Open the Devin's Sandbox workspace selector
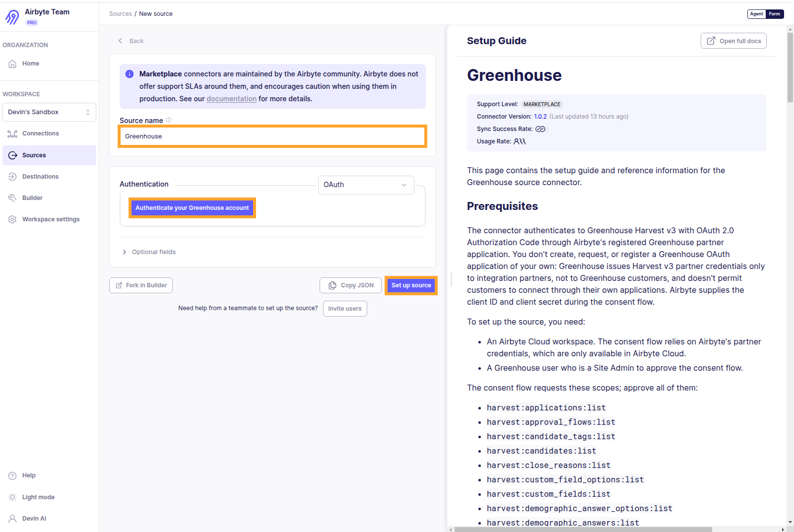Image resolution: width=794 pixels, height=532 pixels. coord(49,112)
